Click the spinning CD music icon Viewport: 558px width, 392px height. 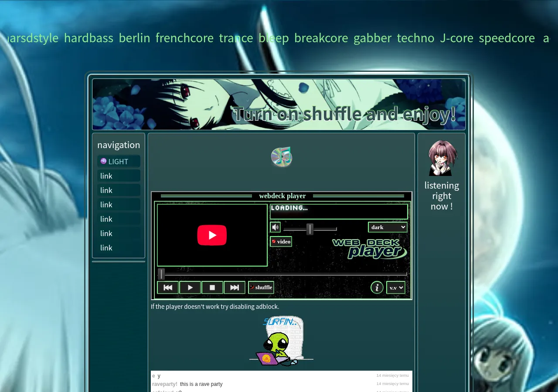click(x=282, y=157)
